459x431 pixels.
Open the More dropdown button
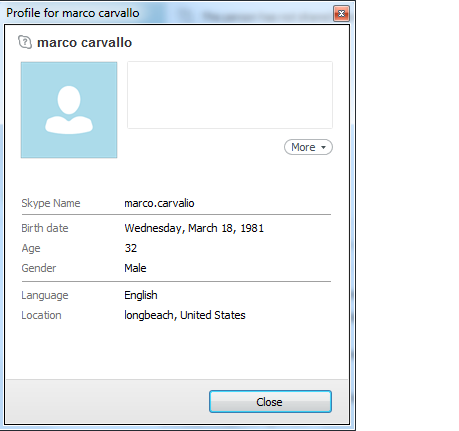pyautogui.click(x=308, y=147)
